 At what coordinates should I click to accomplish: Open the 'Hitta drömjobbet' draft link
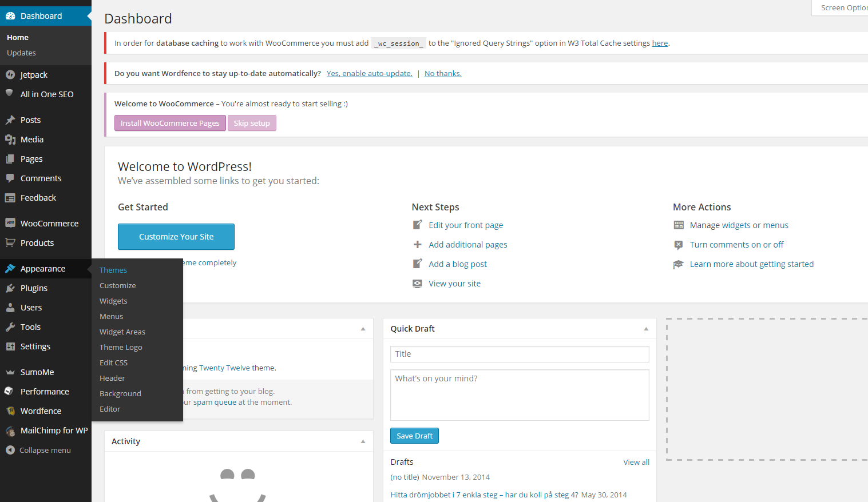485,495
